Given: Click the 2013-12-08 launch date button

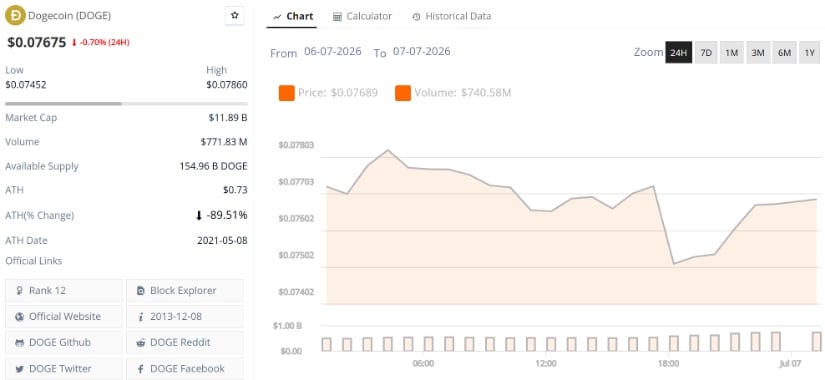Looking at the screenshot, I should click(x=185, y=317).
